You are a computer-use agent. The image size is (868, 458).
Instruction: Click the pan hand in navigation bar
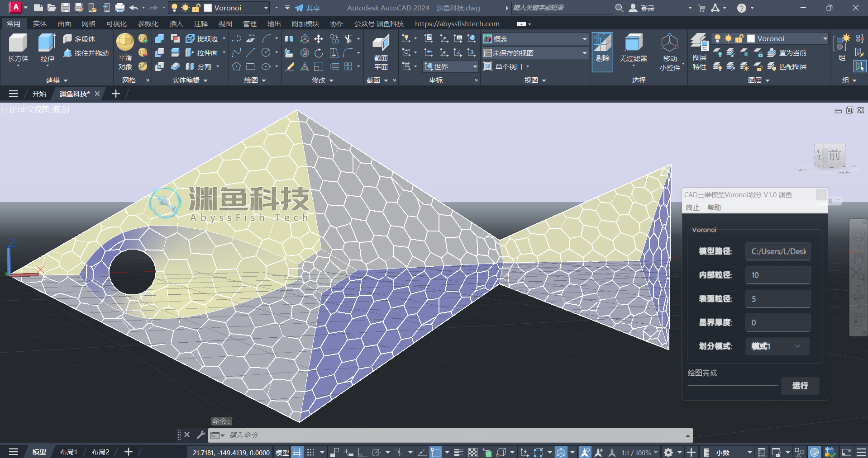pos(858,258)
